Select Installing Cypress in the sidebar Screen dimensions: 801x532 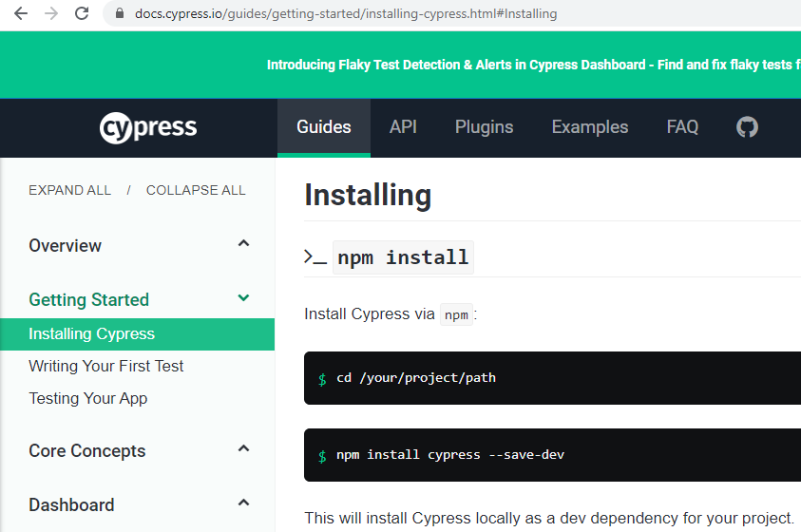[137, 333]
